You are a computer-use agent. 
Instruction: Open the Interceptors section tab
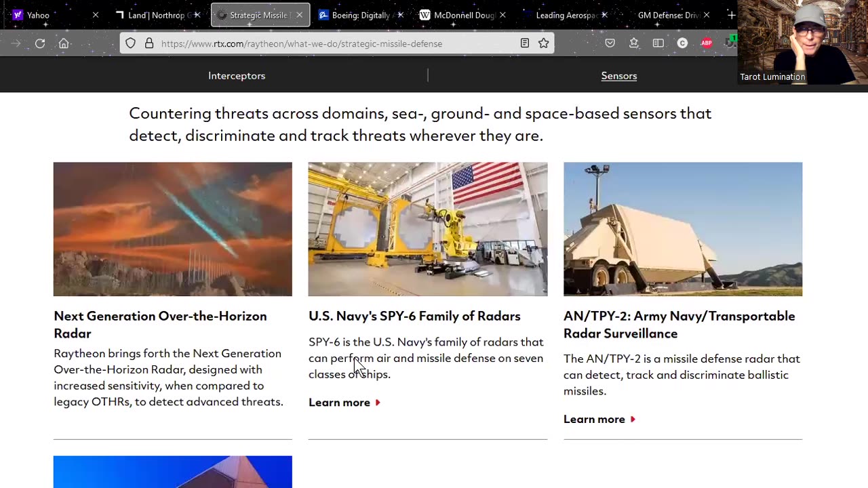click(x=237, y=76)
